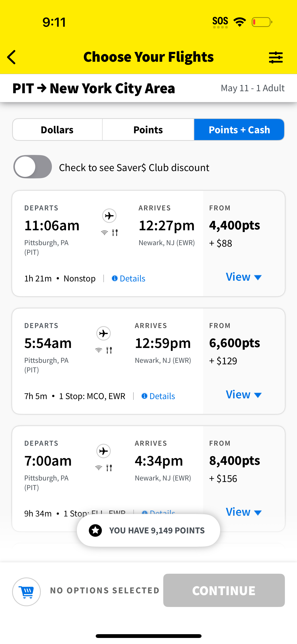Tap airplane icon on 11:06am flight
The height and width of the screenshot is (644, 297).
tap(109, 216)
